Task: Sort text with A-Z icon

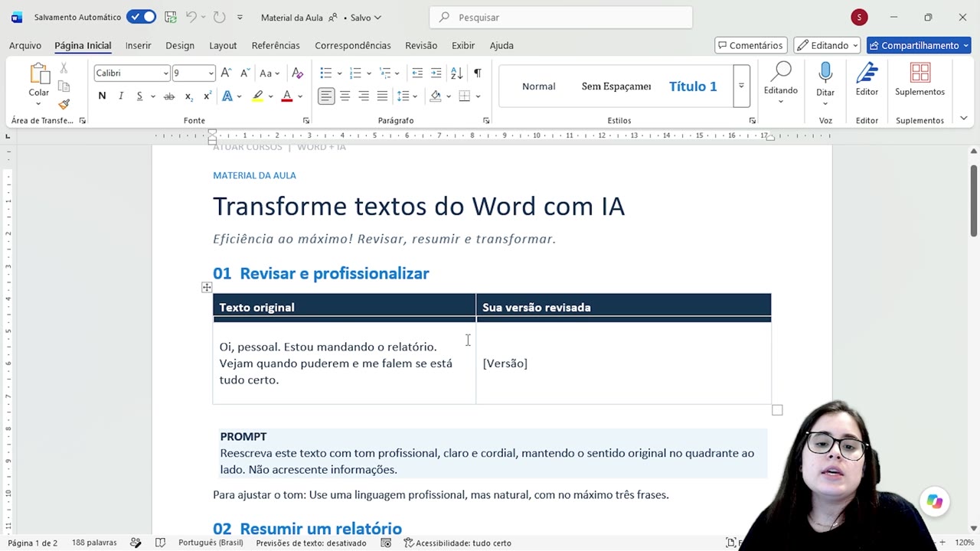Action: 456,73
